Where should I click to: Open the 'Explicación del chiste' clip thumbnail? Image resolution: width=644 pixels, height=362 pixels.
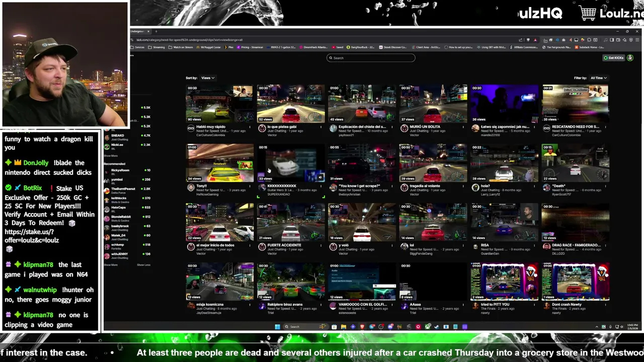click(x=362, y=104)
